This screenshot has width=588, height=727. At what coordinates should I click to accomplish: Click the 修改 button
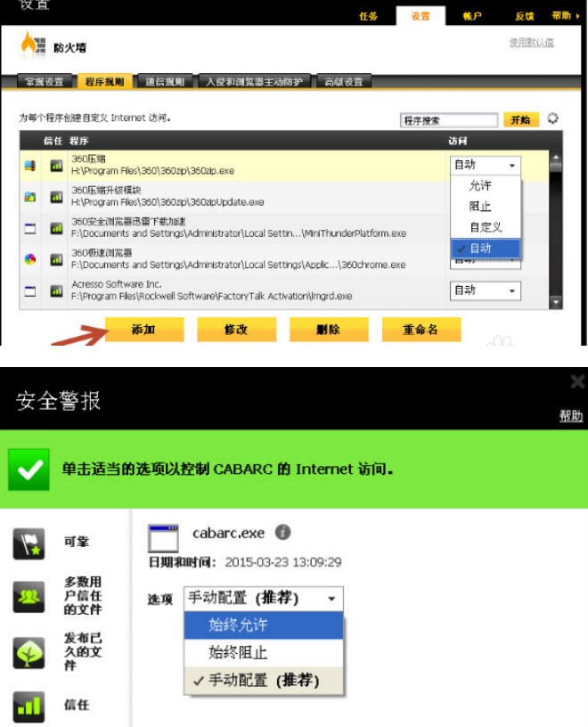(236, 330)
